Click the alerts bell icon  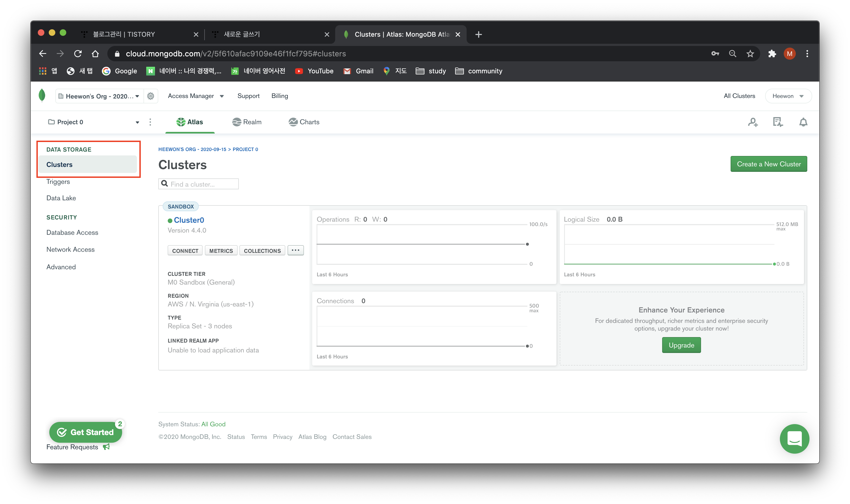[x=803, y=122]
